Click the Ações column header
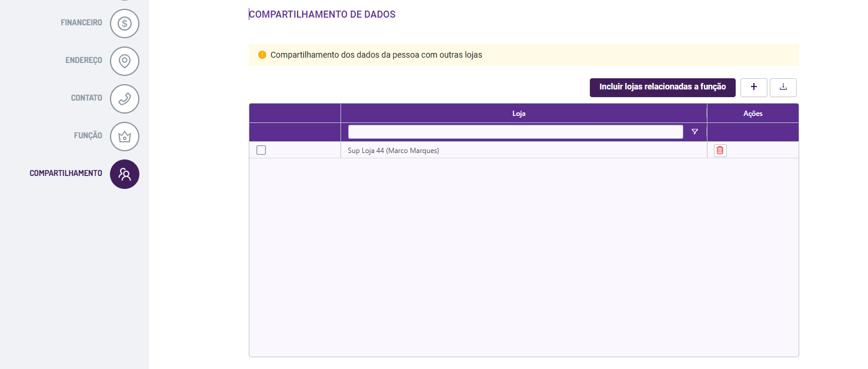This screenshot has width=868, height=369. point(753,114)
